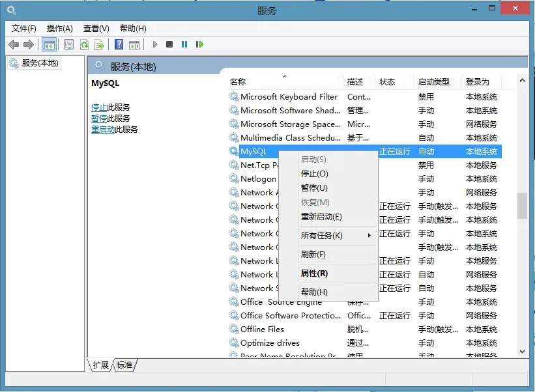Click the scrollbar down arrow

(x=522, y=352)
